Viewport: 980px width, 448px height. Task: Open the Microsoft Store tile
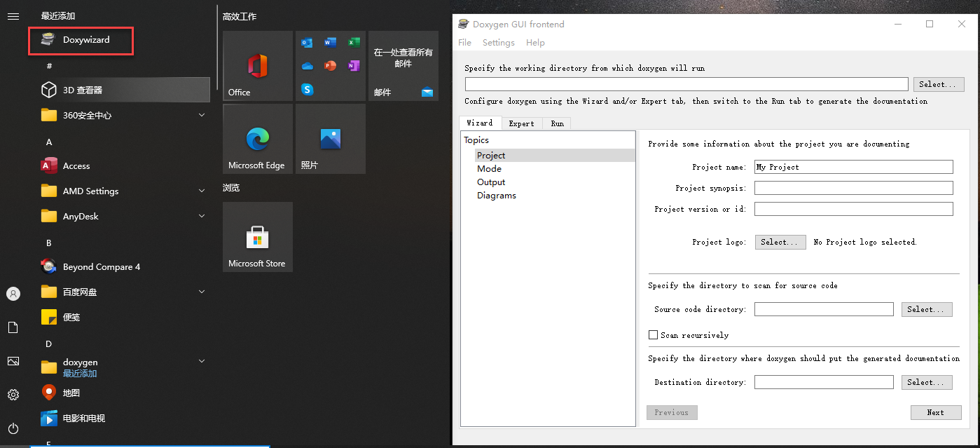coord(257,237)
